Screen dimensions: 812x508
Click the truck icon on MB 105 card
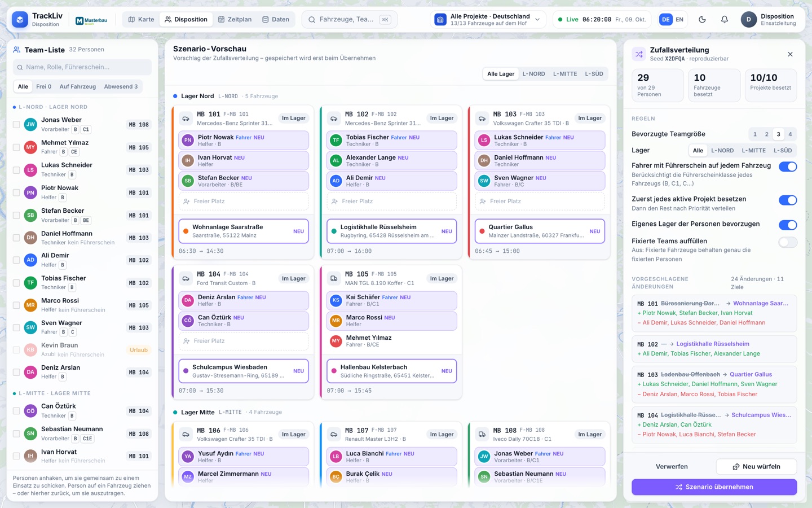334,279
